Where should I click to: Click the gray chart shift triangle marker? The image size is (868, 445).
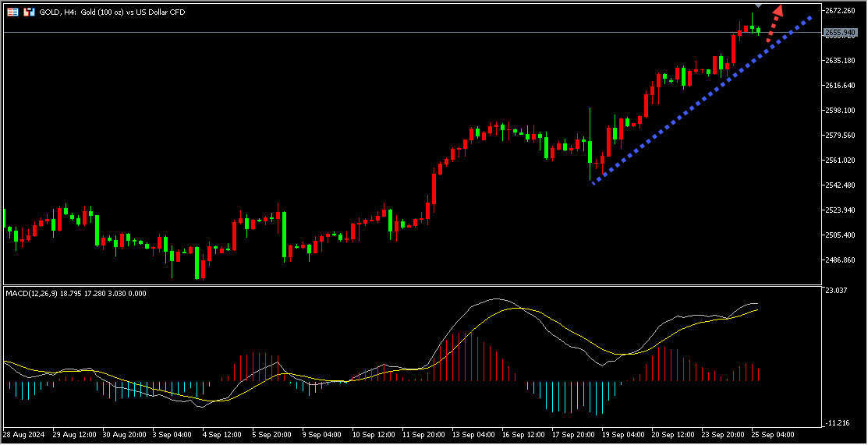[x=758, y=5]
